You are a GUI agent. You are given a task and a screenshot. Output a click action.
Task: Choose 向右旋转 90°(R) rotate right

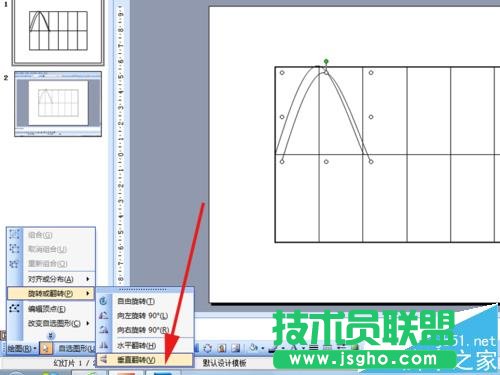145,330
